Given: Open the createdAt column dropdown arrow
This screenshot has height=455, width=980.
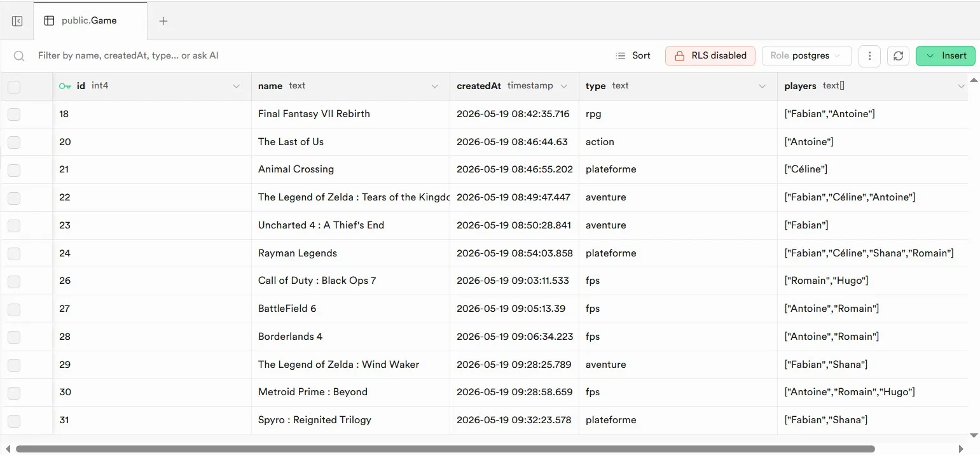Looking at the screenshot, I should (564, 86).
